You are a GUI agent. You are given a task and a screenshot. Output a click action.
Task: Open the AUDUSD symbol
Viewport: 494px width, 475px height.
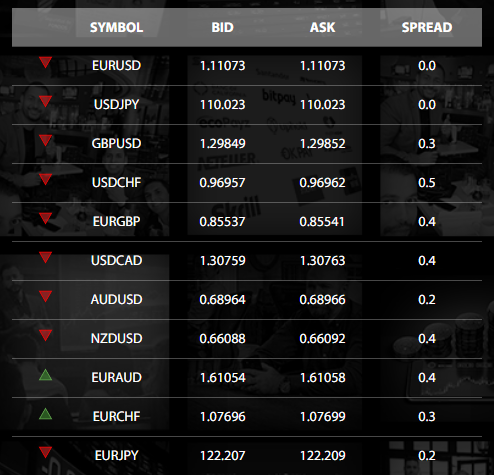(x=116, y=300)
